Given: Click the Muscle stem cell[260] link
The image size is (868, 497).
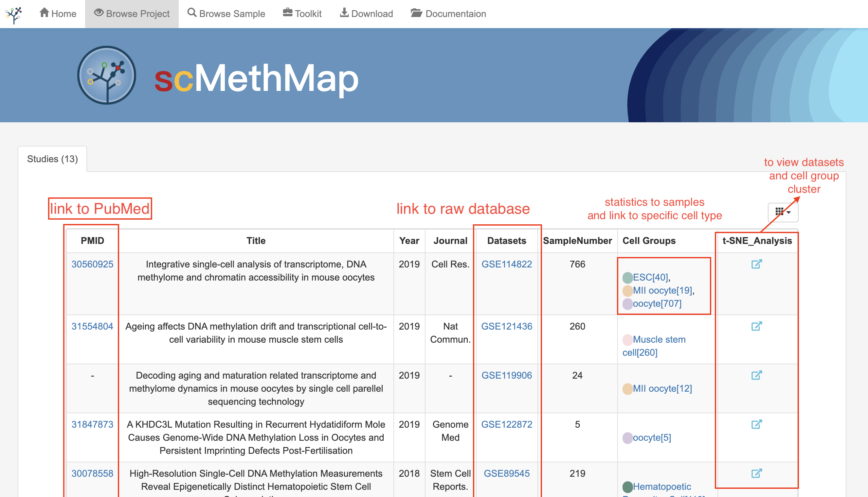Looking at the screenshot, I should click(659, 340).
